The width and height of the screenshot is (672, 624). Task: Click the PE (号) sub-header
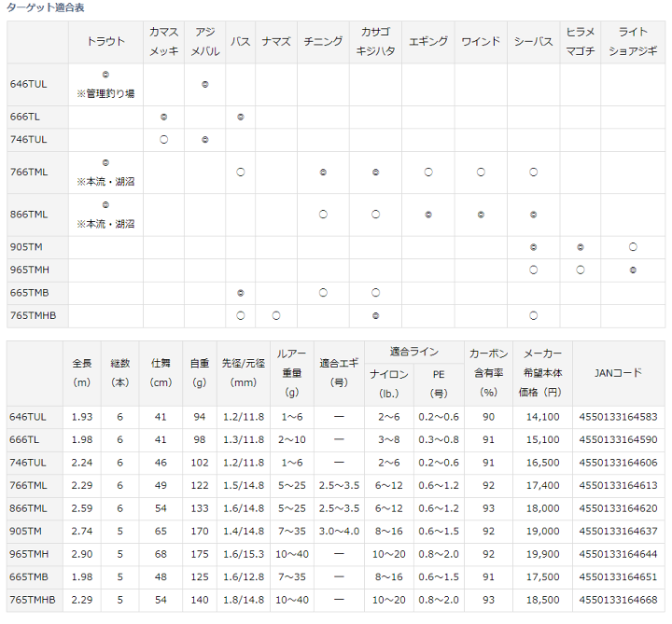pos(439,384)
